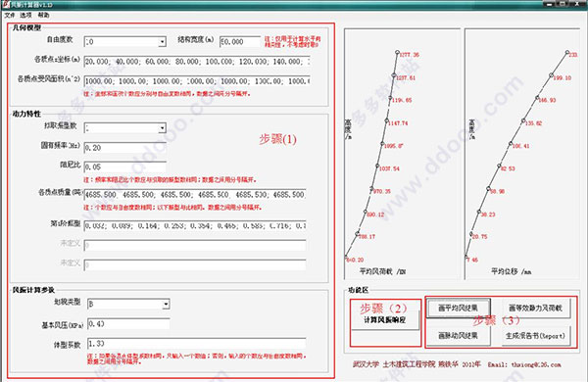Click the 135.82 value on displacement chart
Image resolution: width=588 pixels, height=382 pixels.
pos(533,123)
